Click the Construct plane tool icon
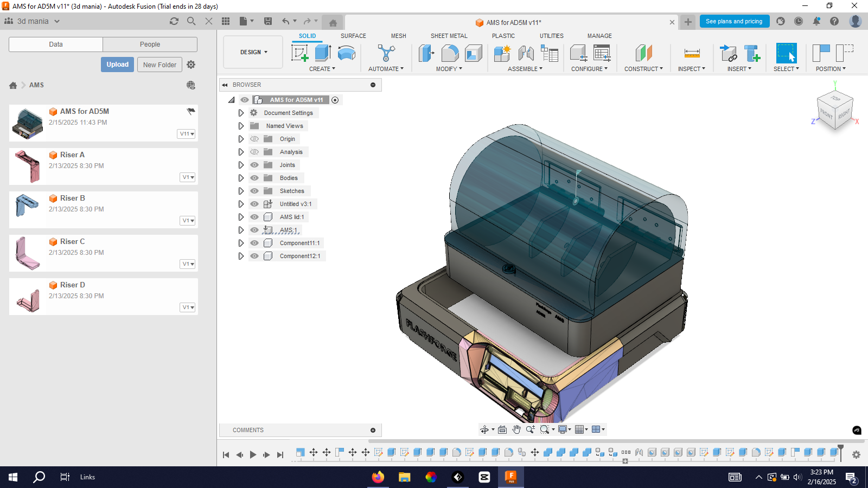Viewport: 868px width, 488px height. [643, 53]
